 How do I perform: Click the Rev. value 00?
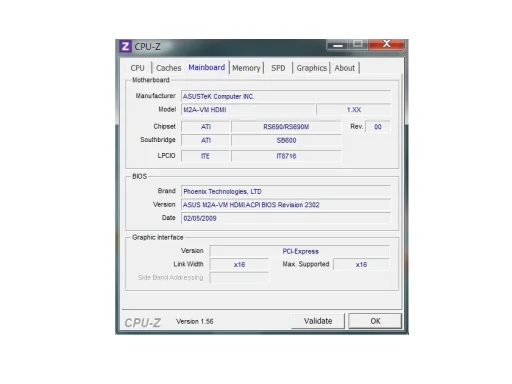pyautogui.click(x=378, y=127)
